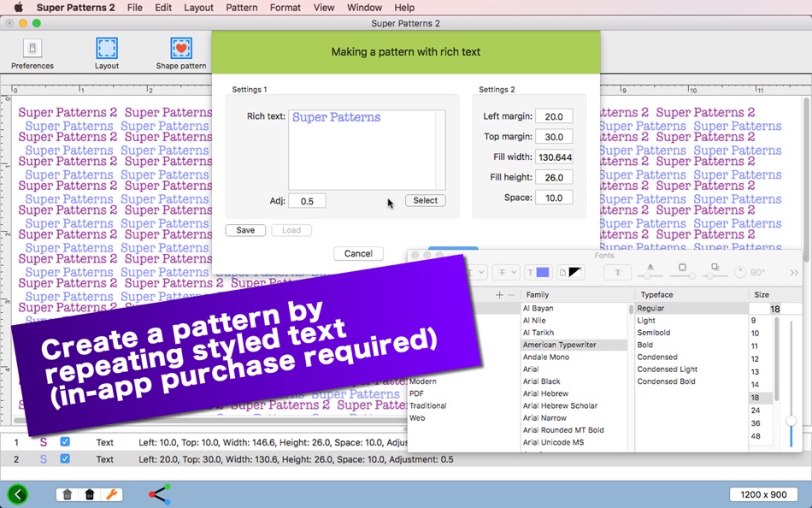This screenshot has height=508, width=812.
Task: Click the Space field
Action: tap(554, 197)
